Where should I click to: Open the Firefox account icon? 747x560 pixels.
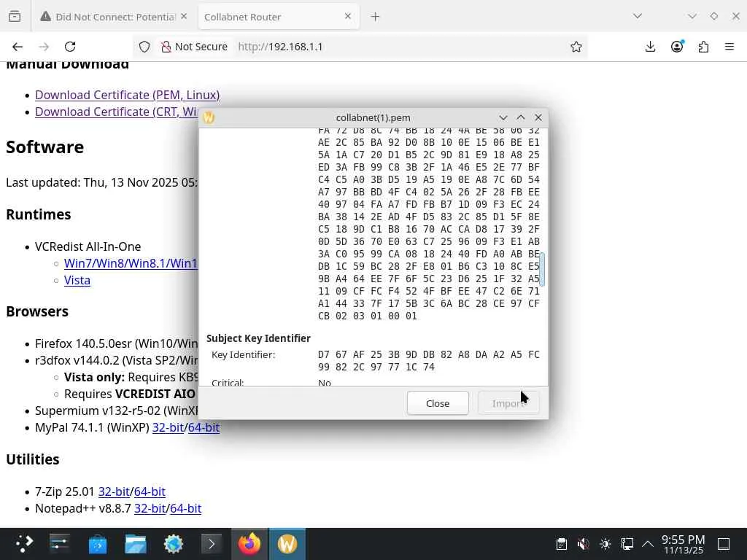coord(677,46)
